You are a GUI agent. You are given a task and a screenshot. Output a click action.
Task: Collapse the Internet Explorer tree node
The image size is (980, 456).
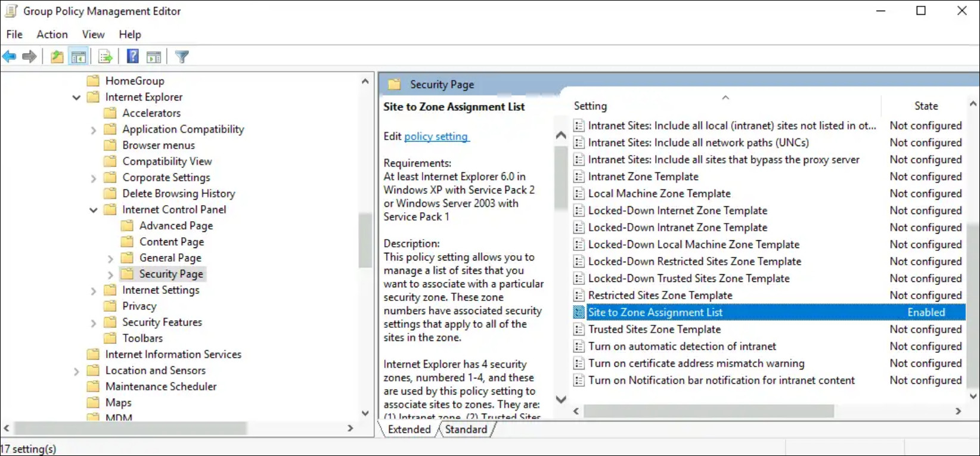tap(76, 97)
